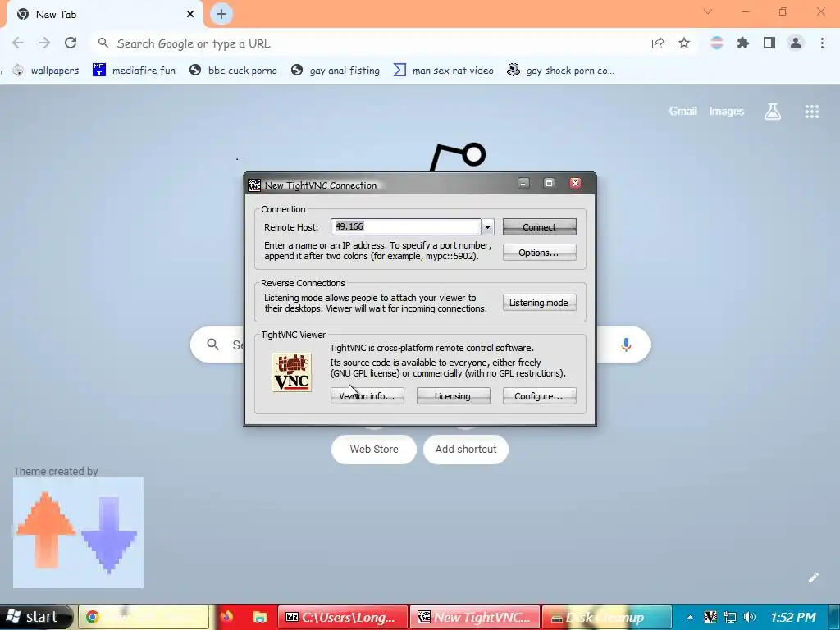Click the network tray icon
This screenshot has width=840, height=630.
(729, 617)
